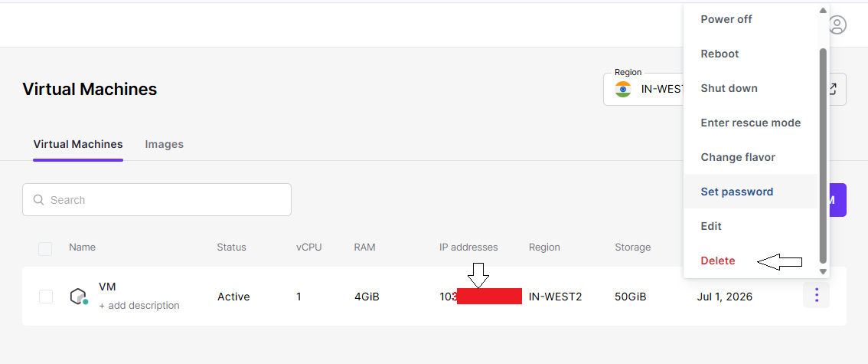Click the + add description link
The width and height of the screenshot is (868, 364).
pos(139,305)
